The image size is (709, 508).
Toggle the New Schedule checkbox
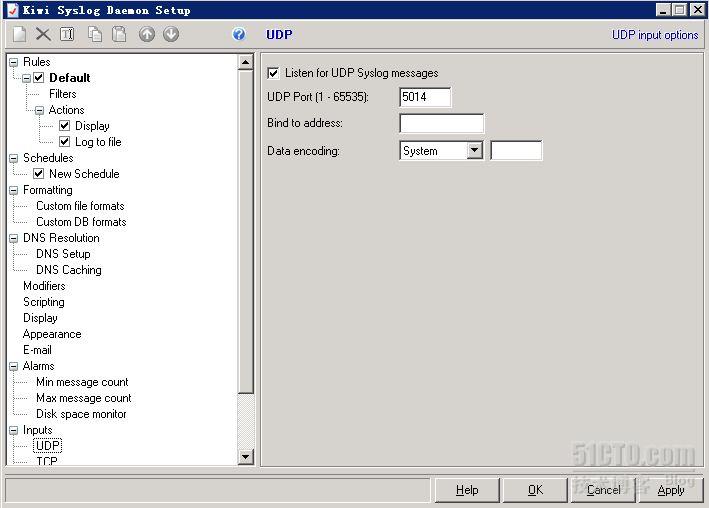pos(39,174)
